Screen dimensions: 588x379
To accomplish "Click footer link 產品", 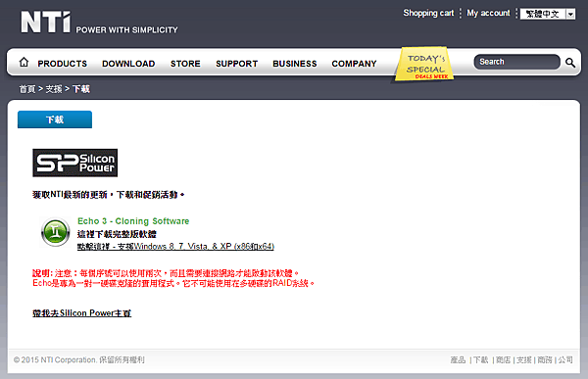I will pos(458,359).
